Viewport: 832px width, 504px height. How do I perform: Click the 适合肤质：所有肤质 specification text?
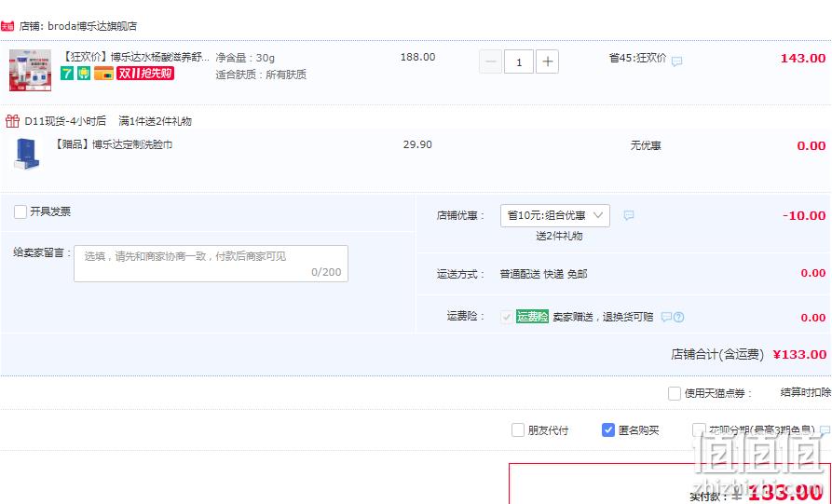click(x=261, y=75)
